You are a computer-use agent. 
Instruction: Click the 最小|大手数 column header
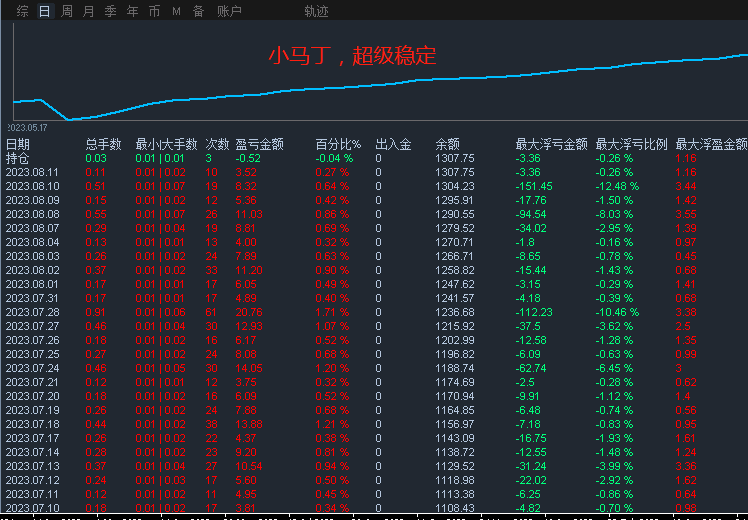[x=166, y=144]
